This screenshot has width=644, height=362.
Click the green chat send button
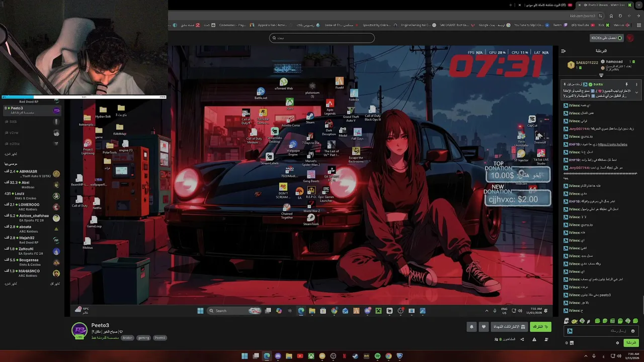pos(631,343)
